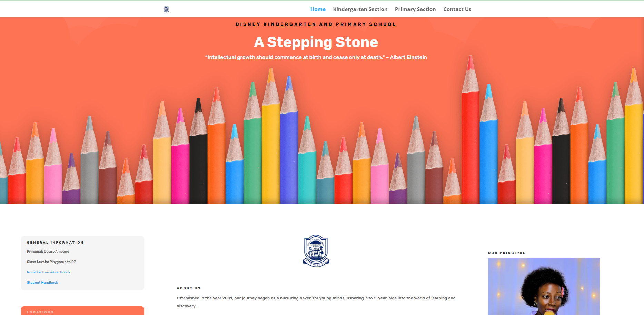Click the A Stepping Stone headline
The width and height of the screenshot is (644, 315).
tap(316, 42)
